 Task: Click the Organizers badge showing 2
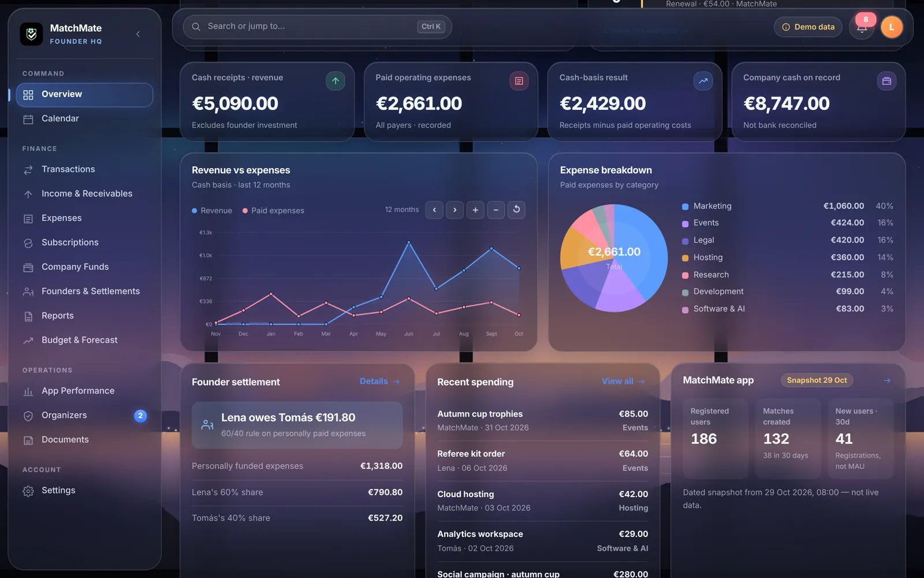pyautogui.click(x=140, y=416)
